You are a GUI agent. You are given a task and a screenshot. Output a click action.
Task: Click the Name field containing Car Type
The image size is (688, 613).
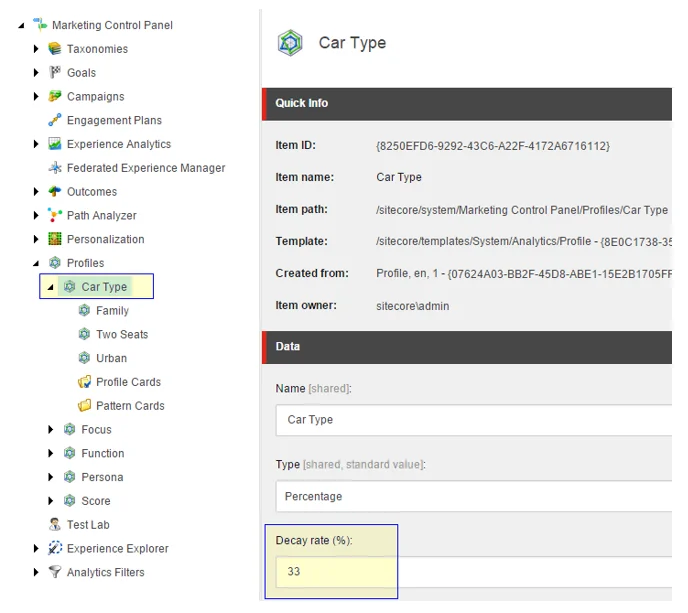point(474,420)
